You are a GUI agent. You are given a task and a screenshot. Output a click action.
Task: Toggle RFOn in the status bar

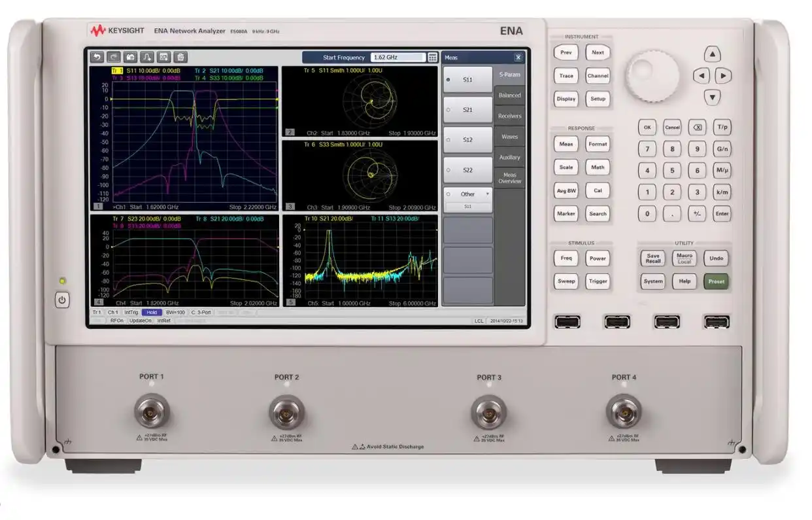116,321
